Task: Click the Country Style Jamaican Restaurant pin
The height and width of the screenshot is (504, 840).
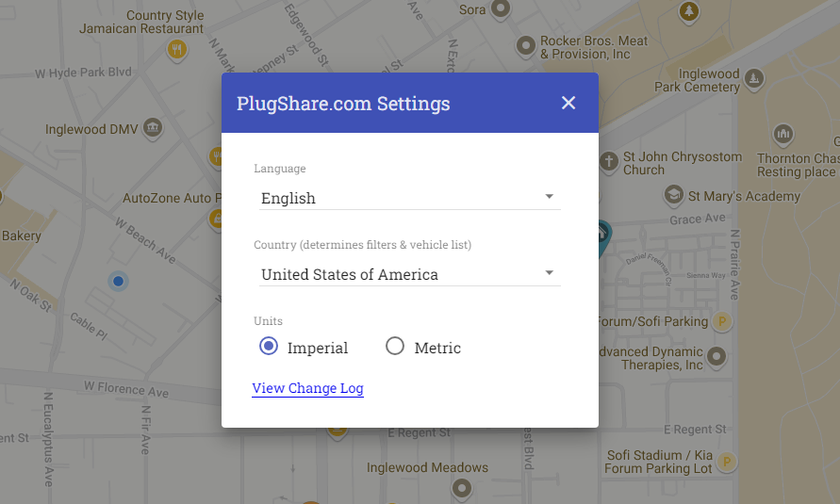Action: click(x=175, y=48)
